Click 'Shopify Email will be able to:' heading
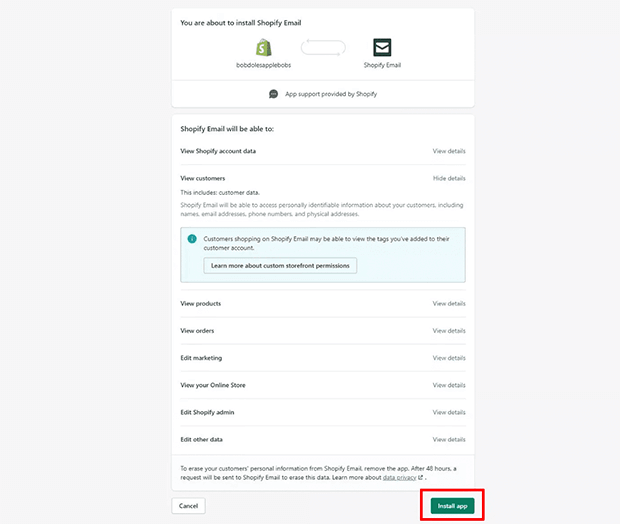Screen dimensions: 620x524 227,129
